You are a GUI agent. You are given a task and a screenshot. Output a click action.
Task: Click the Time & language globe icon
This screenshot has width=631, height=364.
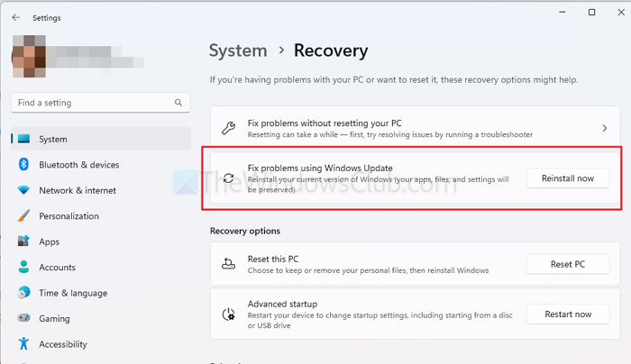pyautogui.click(x=23, y=293)
